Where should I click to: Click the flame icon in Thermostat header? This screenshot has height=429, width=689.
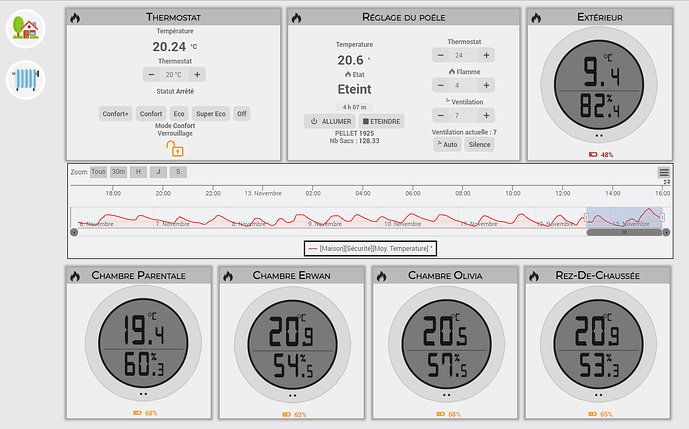coord(75,18)
